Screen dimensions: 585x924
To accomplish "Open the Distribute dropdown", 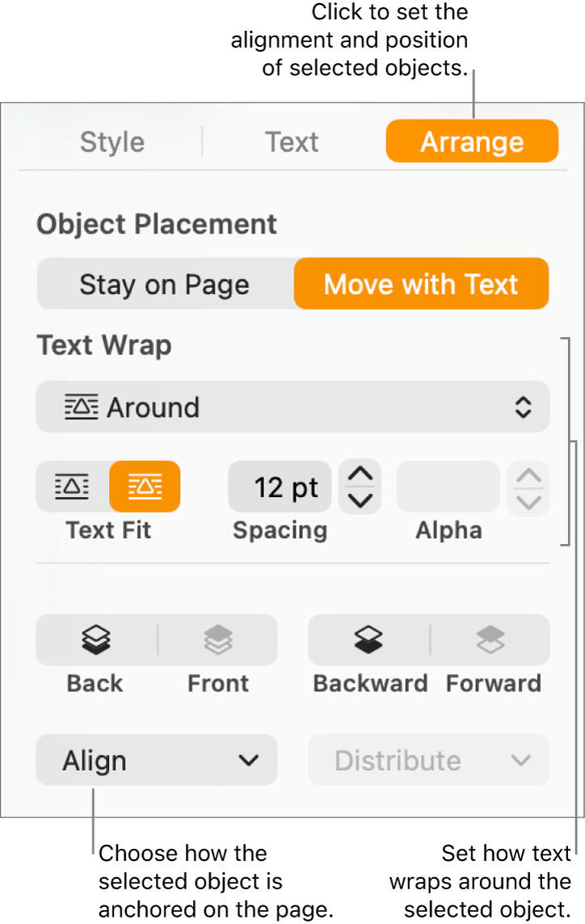I will coord(428,760).
